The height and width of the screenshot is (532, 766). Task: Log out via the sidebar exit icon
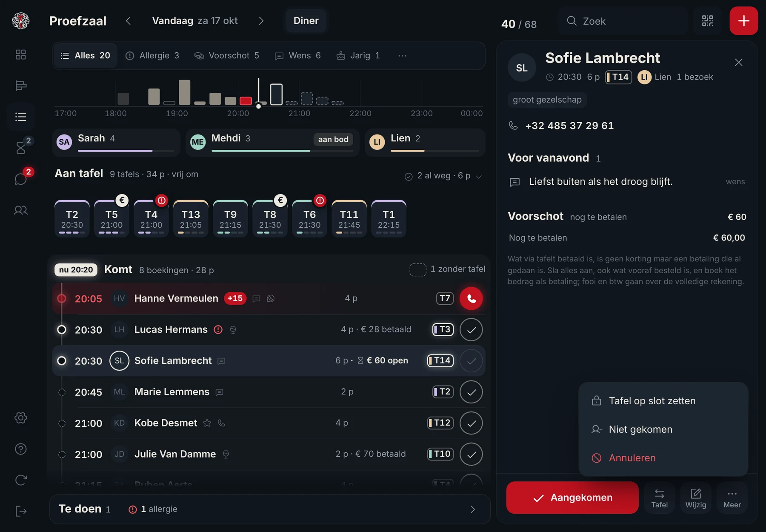[x=21, y=511]
